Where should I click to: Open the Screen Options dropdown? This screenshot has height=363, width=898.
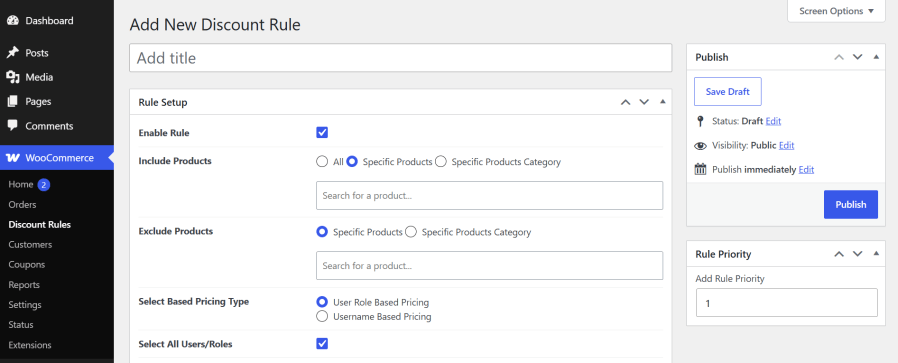point(836,11)
